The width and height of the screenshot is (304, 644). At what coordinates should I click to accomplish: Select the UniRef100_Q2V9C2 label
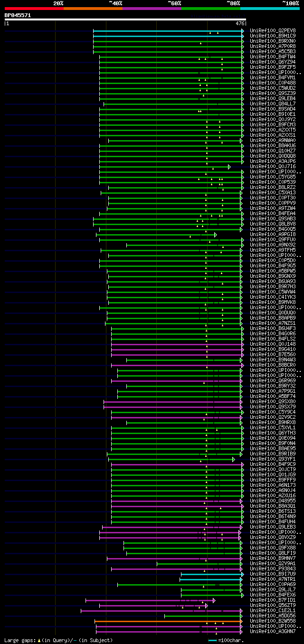[x=273, y=417]
